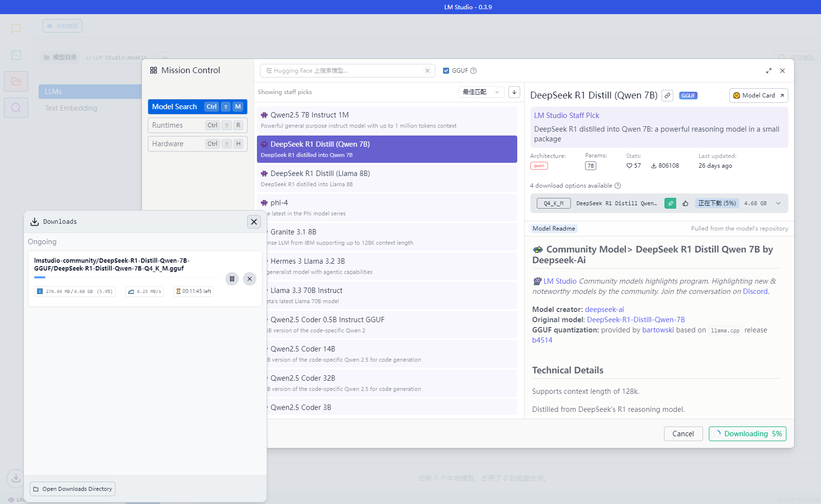This screenshot has height=504, width=821.
Task: Select DeepSeek R1 Distill (Llama 8B) entry
Action: pyautogui.click(x=387, y=178)
